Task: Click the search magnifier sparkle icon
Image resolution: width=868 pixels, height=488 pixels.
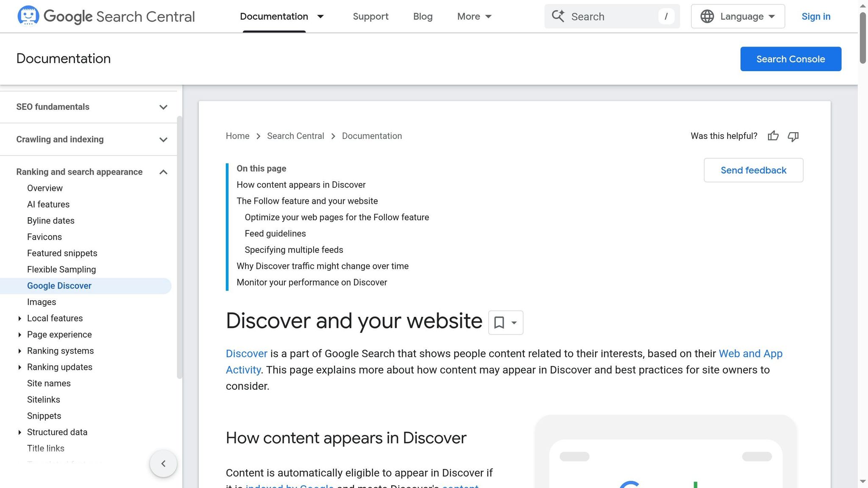Action: coord(558,16)
